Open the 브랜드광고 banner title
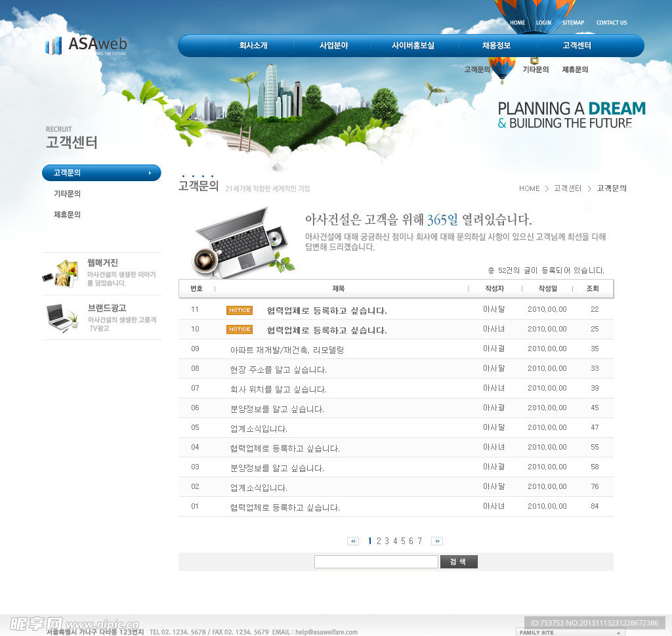The image size is (672, 636). pyautogui.click(x=107, y=308)
